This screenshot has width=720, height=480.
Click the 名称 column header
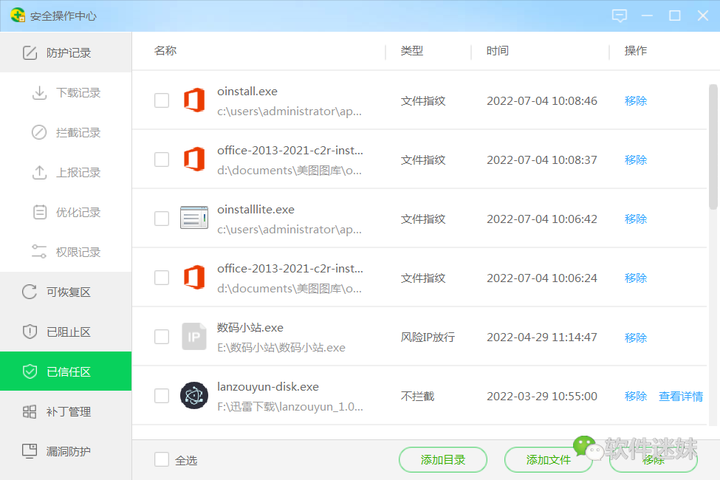165,51
